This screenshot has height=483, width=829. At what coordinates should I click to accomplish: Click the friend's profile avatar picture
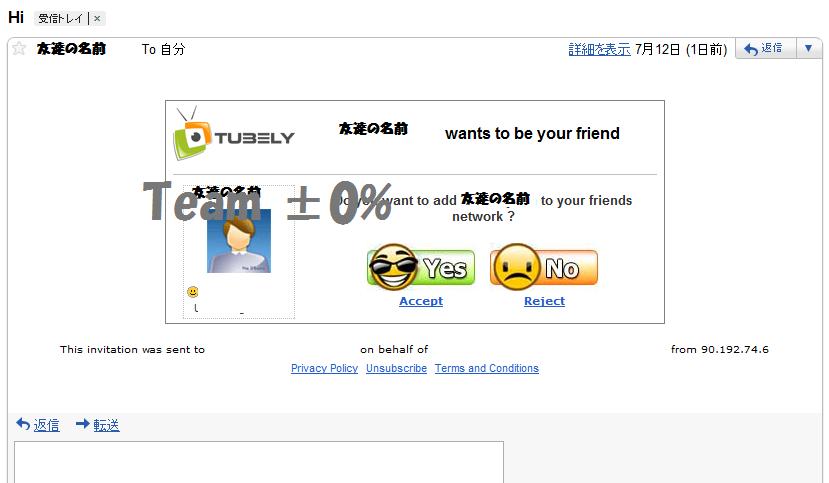pos(239,241)
